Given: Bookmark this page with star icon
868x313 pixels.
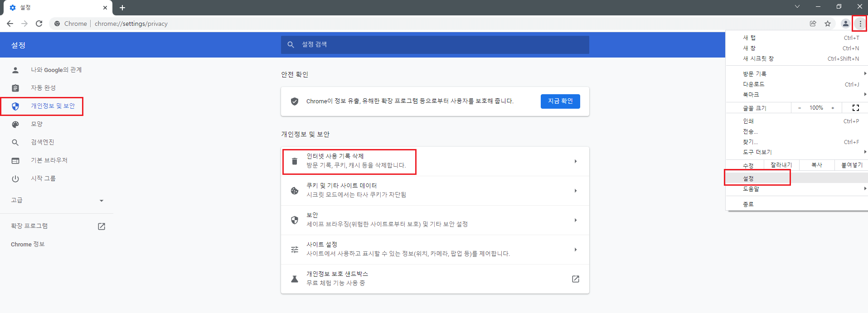Looking at the screenshot, I should click(828, 24).
